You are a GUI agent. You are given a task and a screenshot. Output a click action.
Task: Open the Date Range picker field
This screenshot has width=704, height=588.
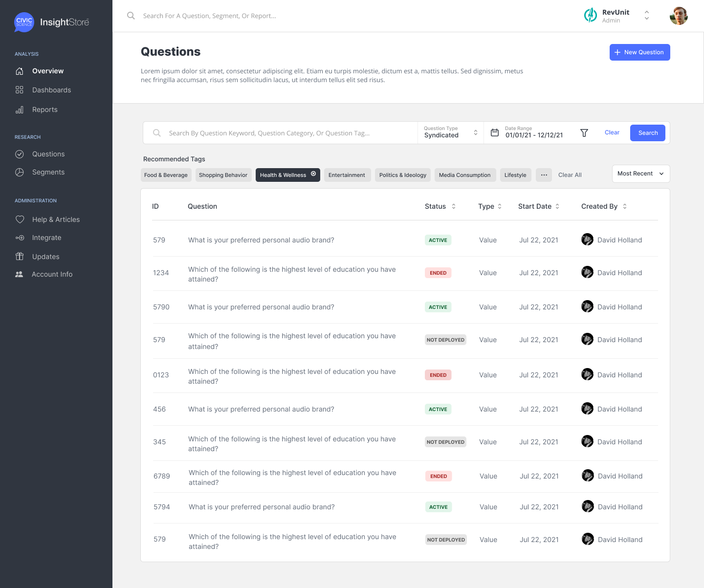(x=528, y=132)
